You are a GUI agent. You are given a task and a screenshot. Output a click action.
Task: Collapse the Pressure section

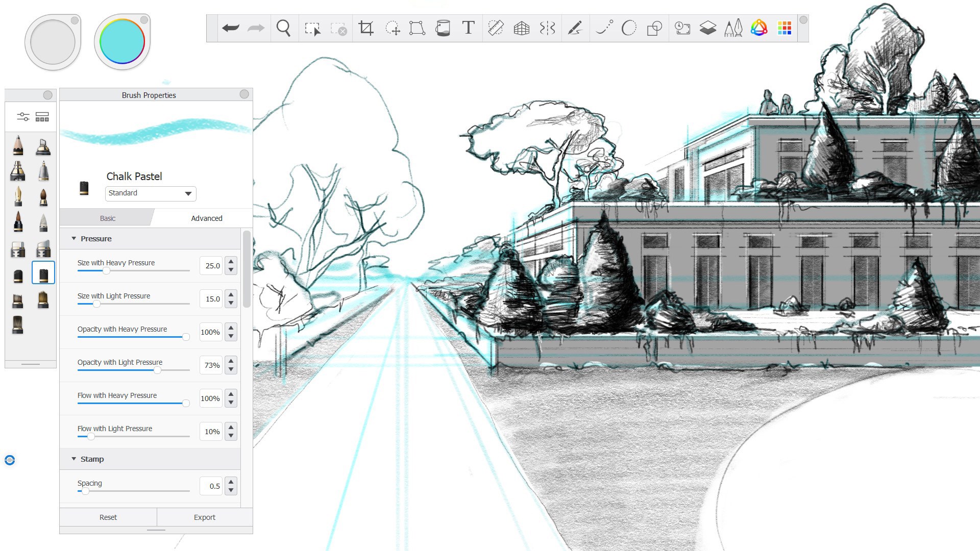coord(73,238)
